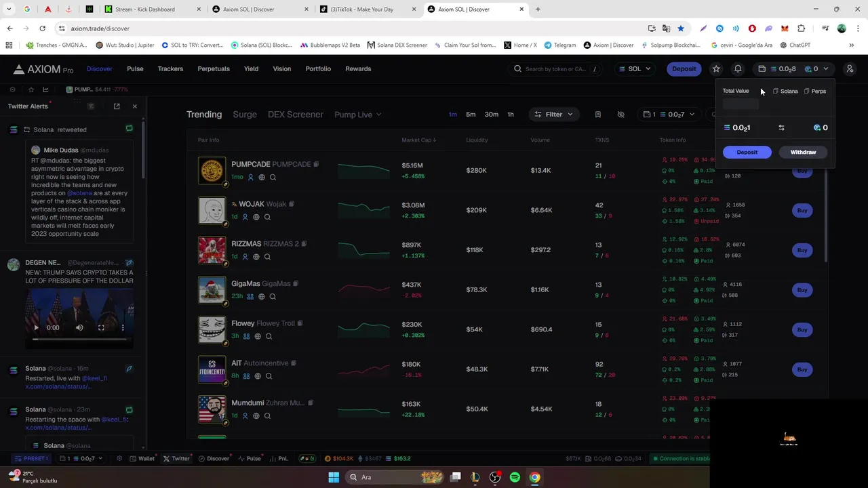Copy PUMPCADE contract address icon

click(316, 164)
